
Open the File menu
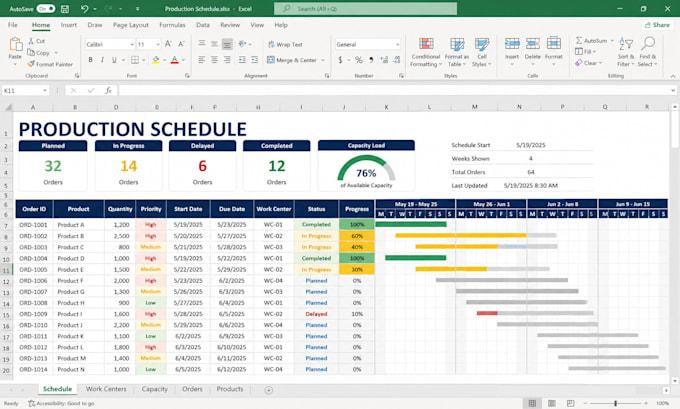point(13,25)
